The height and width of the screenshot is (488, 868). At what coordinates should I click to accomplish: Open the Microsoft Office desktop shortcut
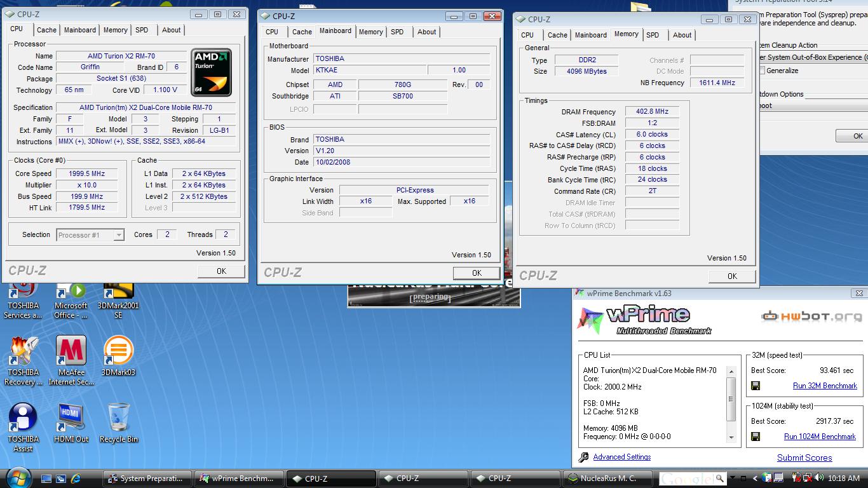pyautogui.click(x=71, y=300)
